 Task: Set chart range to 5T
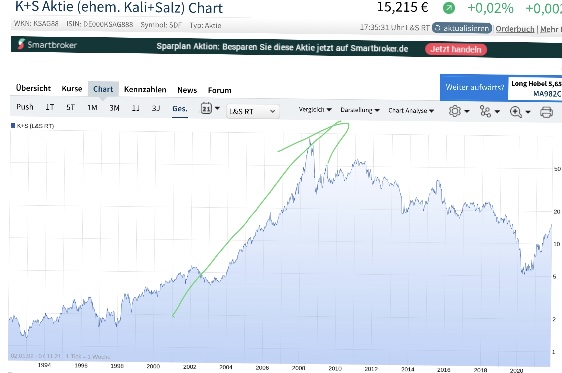[x=71, y=107]
